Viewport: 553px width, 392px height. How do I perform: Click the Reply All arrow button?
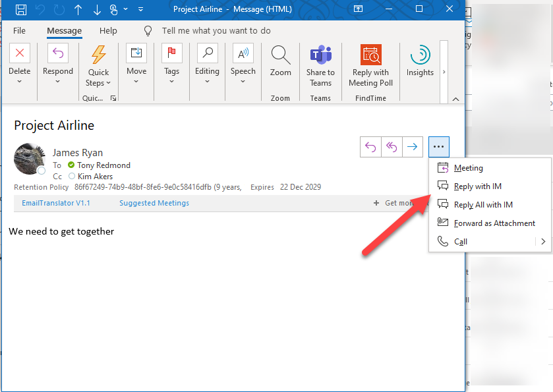pyautogui.click(x=392, y=147)
